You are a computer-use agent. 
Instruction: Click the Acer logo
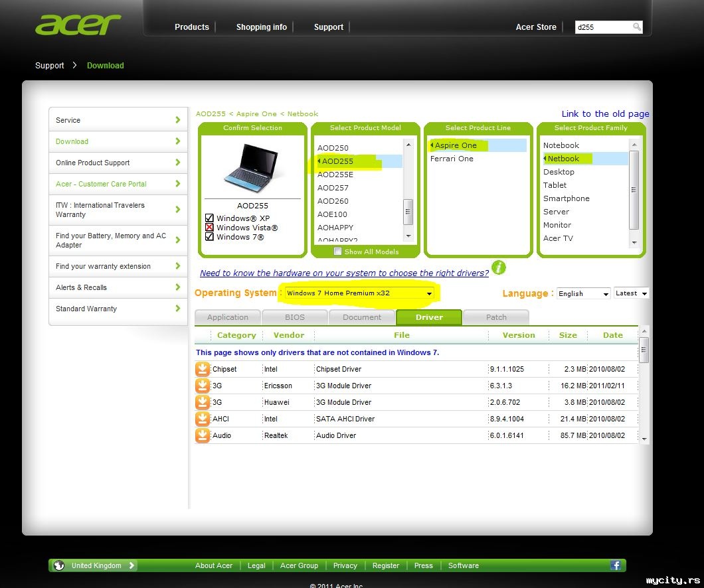point(78,25)
